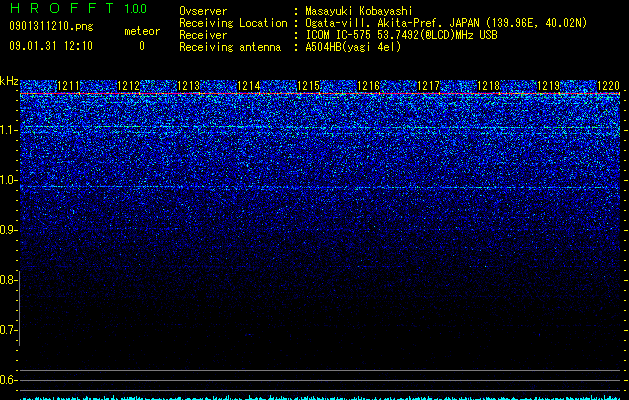
Task: Click the 1.1 kHz axis label
Action: pyautogui.click(x=9, y=130)
